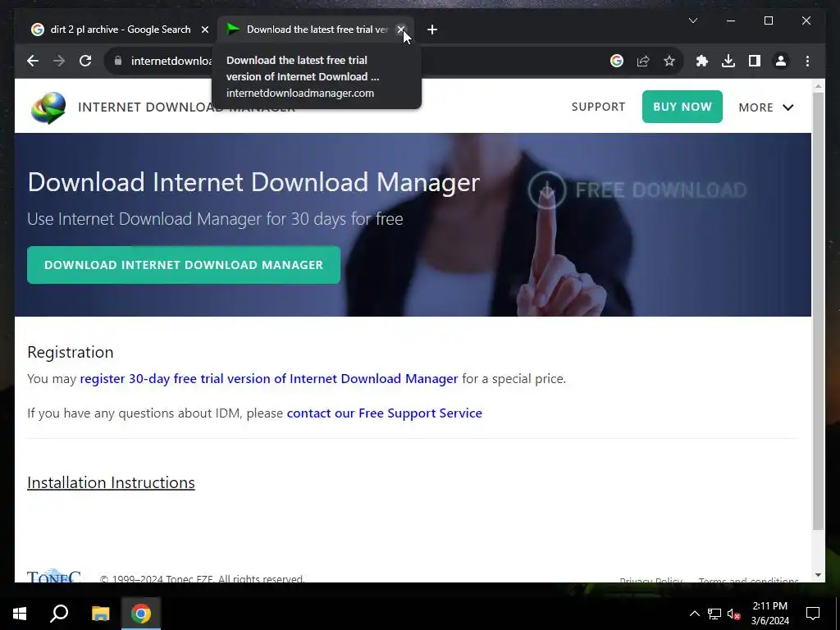Share this page using the share icon

643,61
